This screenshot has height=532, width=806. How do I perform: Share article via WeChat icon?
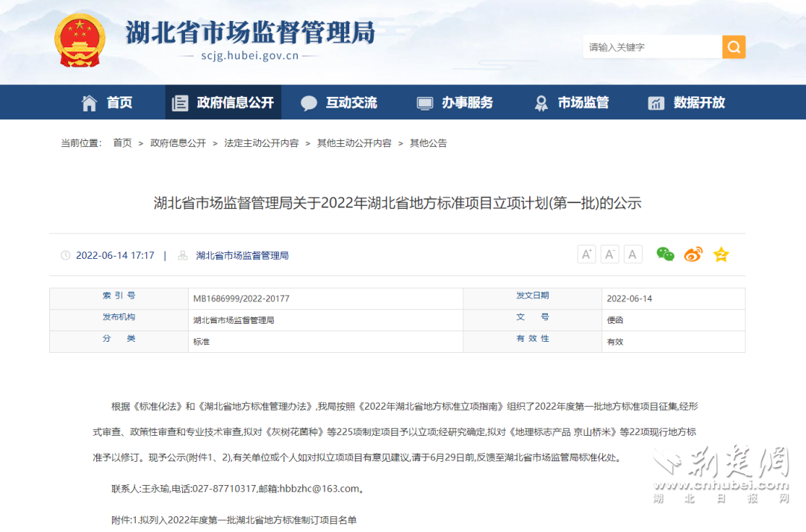pos(665,254)
